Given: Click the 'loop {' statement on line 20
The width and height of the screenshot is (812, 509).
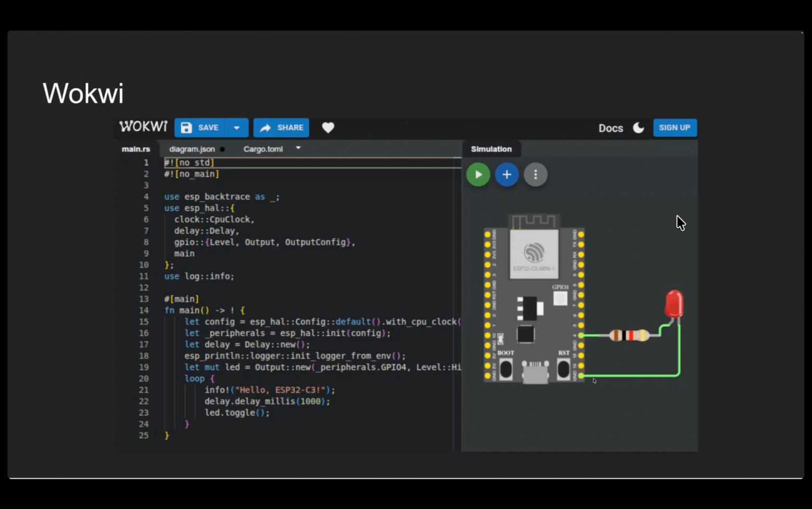Looking at the screenshot, I should (x=199, y=378).
